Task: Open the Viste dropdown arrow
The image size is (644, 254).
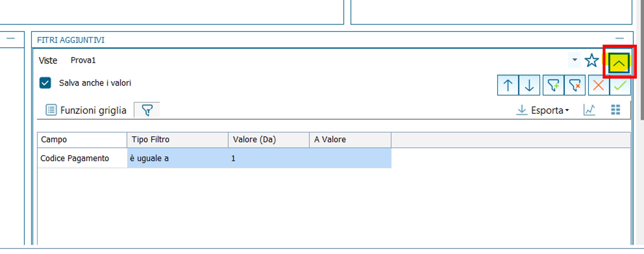Action: click(575, 60)
